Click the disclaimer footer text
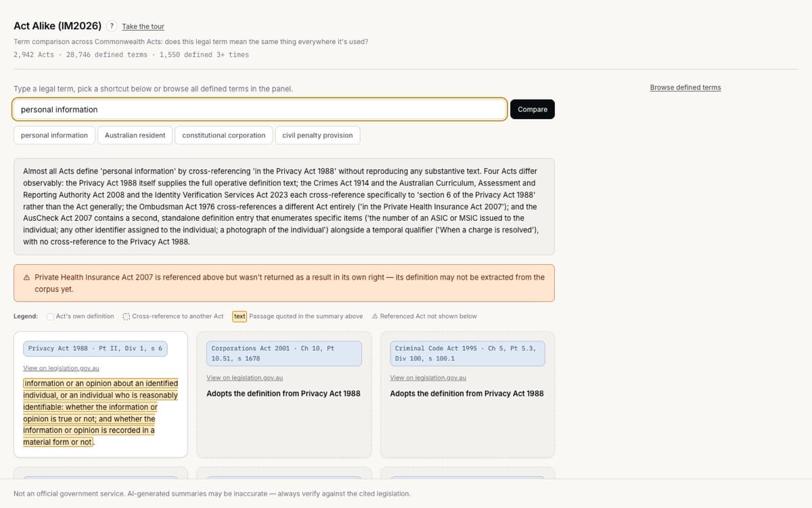 click(212, 494)
